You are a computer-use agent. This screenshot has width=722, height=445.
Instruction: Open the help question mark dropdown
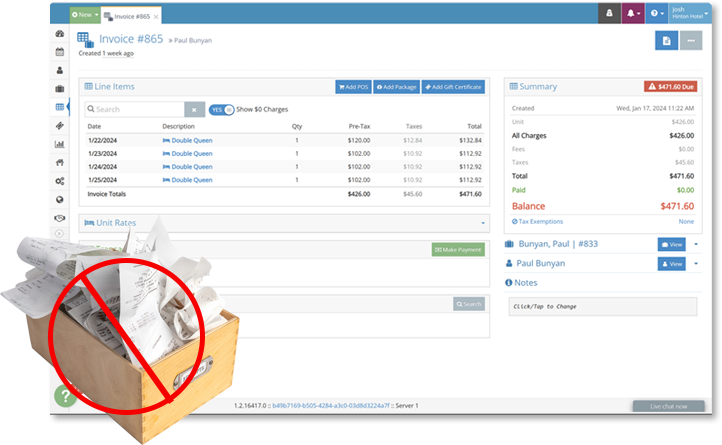(x=657, y=13)
